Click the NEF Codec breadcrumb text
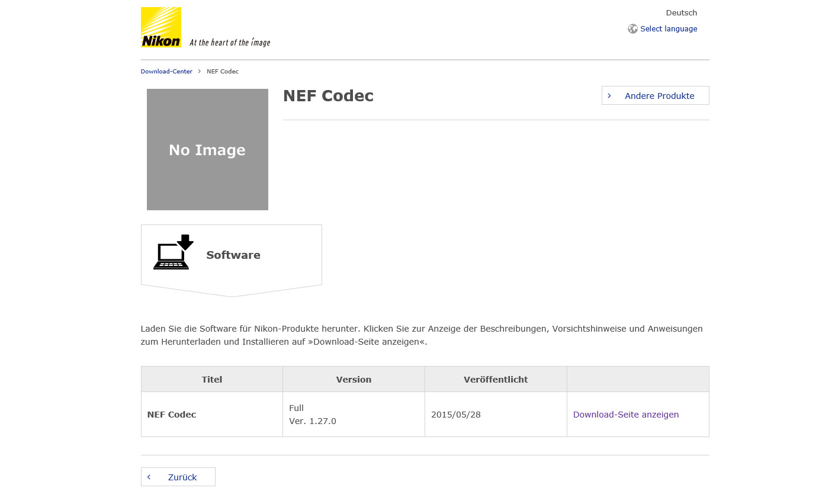The width and height of the screenshot is (819, 504). tap(223, 71)
